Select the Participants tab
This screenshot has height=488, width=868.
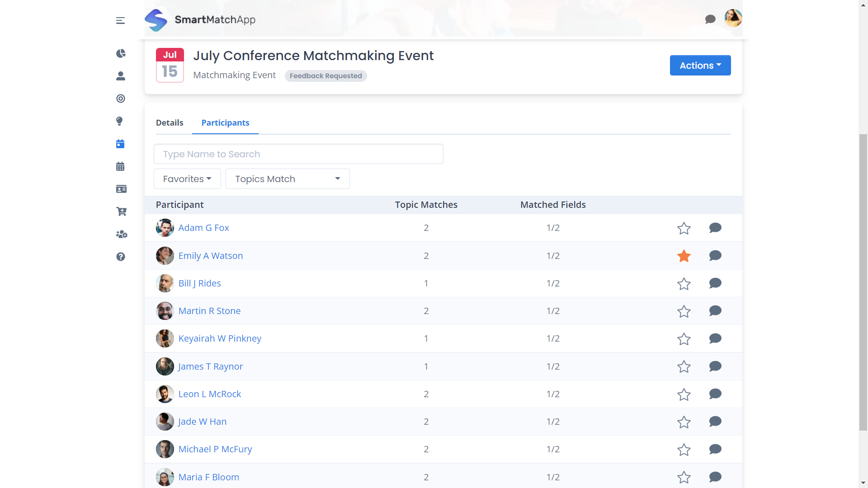tap(225, 122)
